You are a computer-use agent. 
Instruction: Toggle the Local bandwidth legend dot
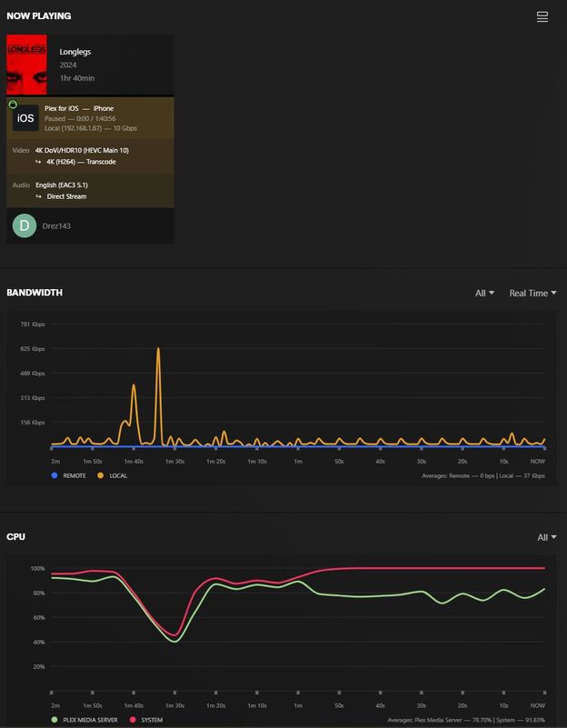point(100,475)
